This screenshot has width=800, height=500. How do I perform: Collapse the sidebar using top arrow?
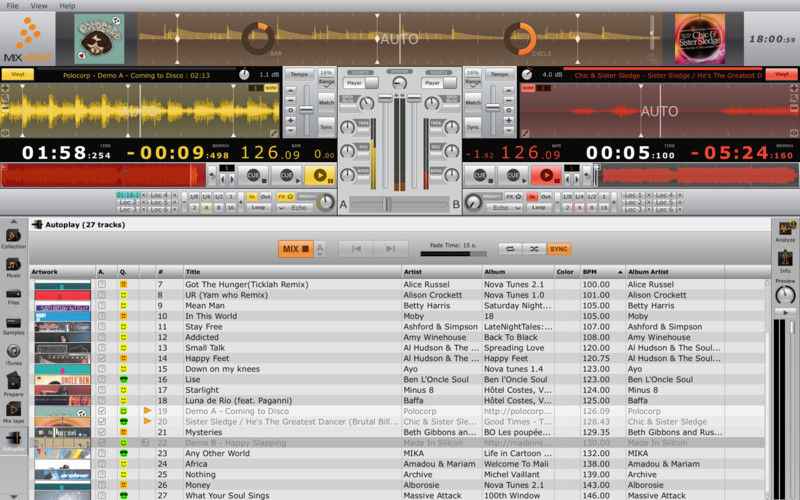(x=13, y=221)
